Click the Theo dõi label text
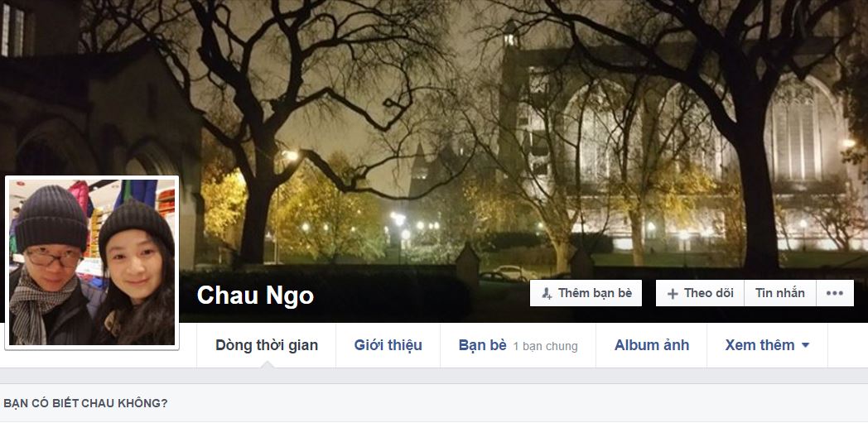868x423 pixels. [x=709, y=293]
